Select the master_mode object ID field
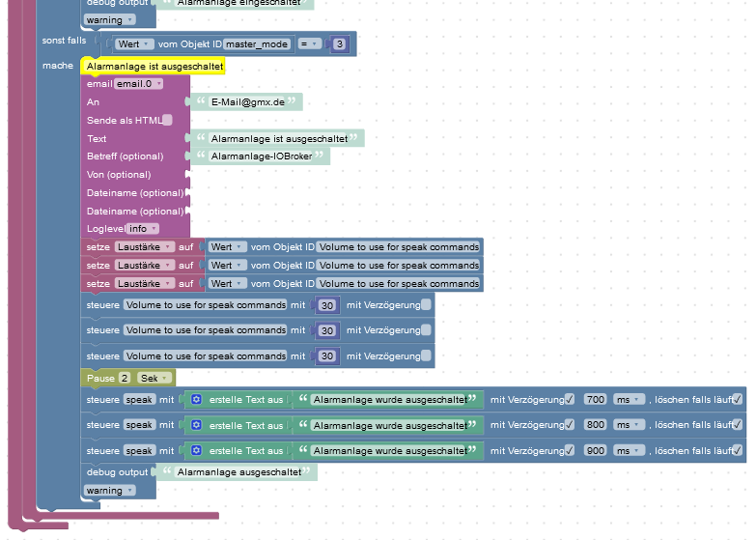The height and width of the screenshot is (540, 756). 257,44
